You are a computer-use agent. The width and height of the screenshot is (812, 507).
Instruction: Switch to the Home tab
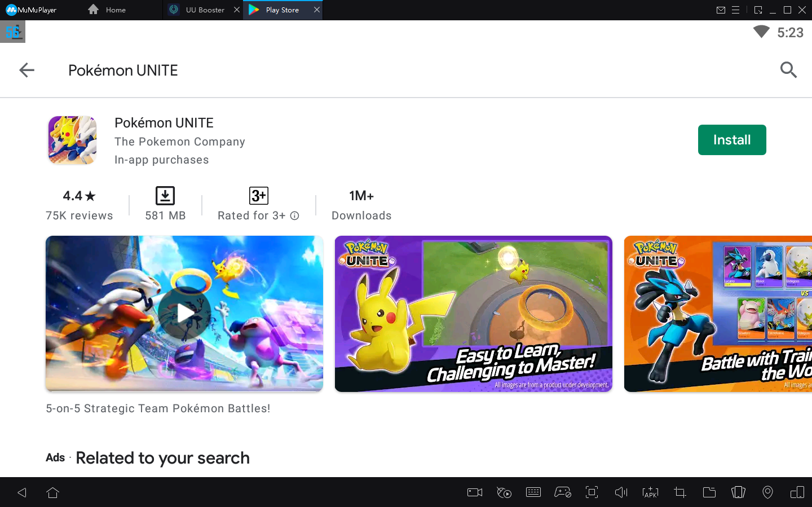pos(107,10)
